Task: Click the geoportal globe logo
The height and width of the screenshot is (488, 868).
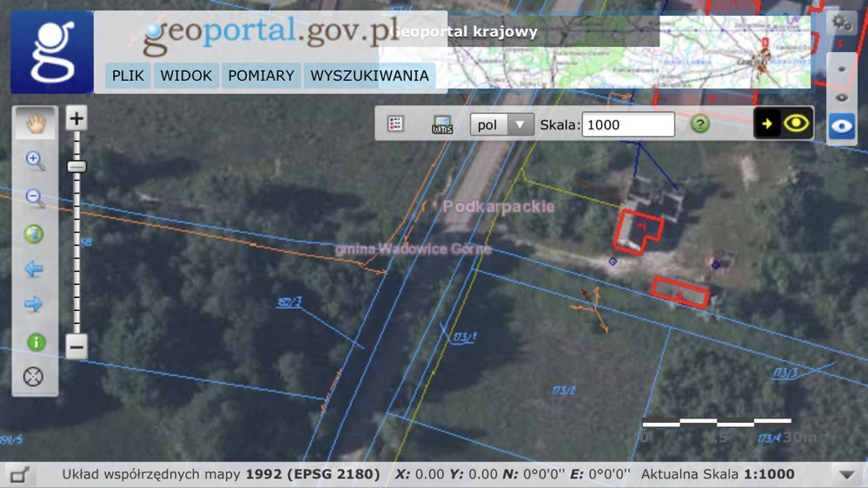Action: (x=52, y=52)
